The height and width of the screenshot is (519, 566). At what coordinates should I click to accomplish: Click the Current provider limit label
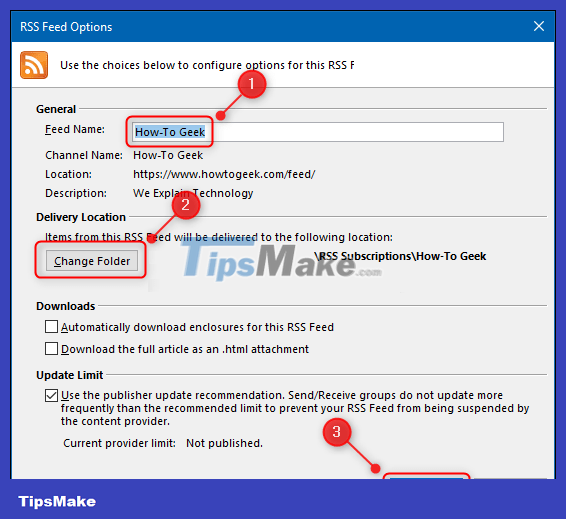[x=119, y=443]
